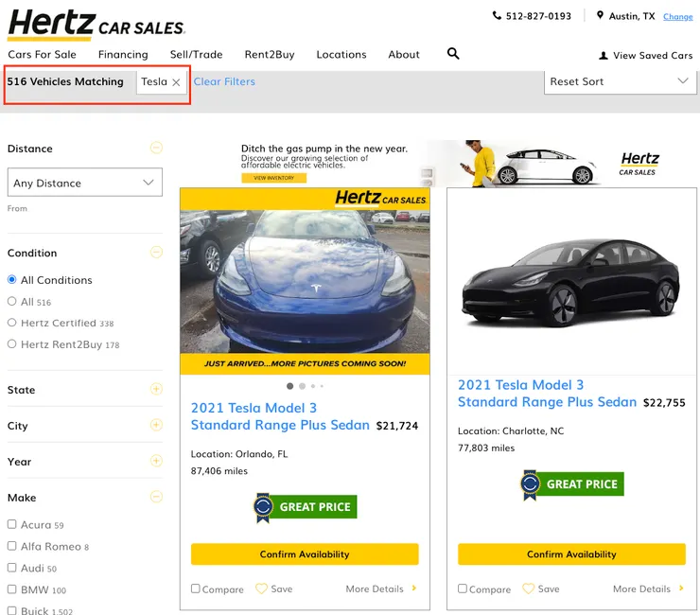Click the person icon beside View Saved Cars
Image resolution: width=700 pixels, height=615 pixels.
604,56
